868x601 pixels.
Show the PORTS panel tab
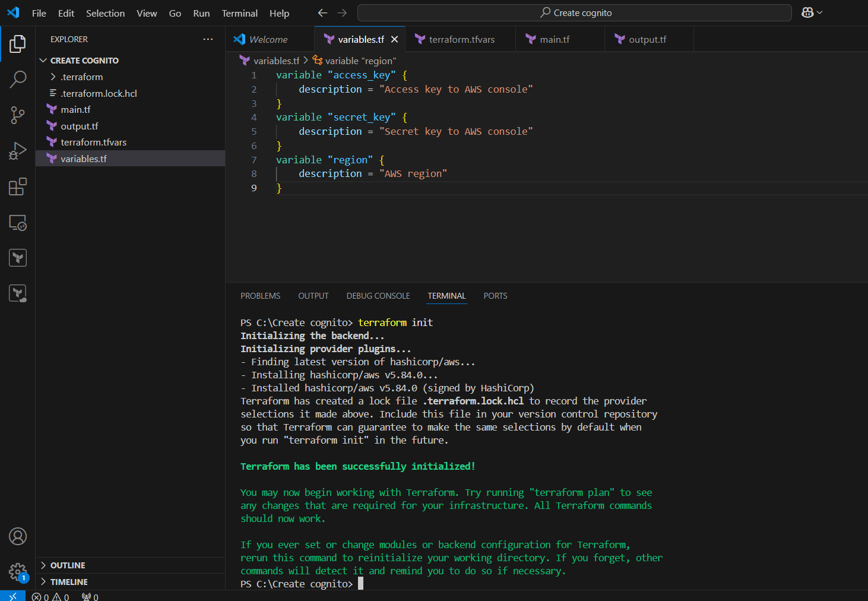tap(495, 296)
